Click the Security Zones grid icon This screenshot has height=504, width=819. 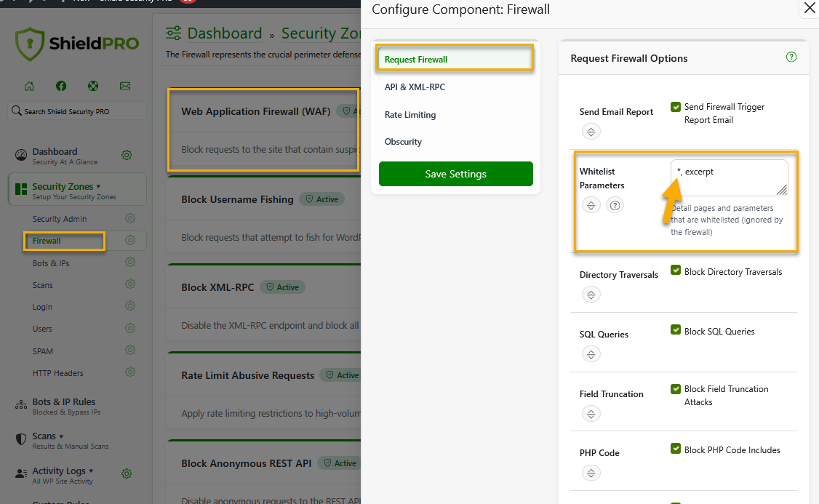21,189
